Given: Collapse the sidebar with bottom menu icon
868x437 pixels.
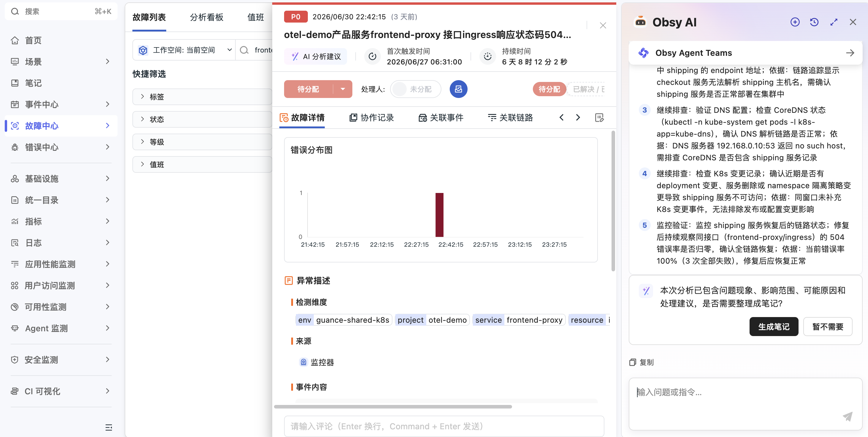Looking at the screenshot, I should [x=109, y=427].
